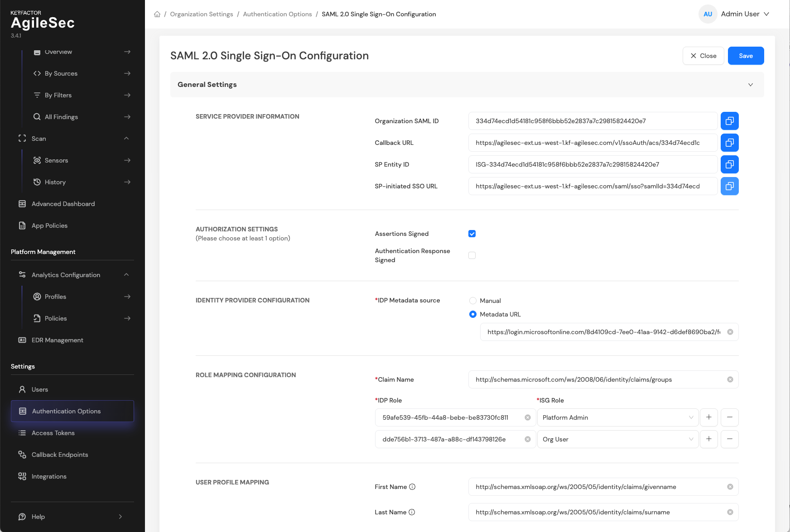790x532 pixels.
Task: Go to Organization Settings breadcrumb
Action: [x=202, y=14]
